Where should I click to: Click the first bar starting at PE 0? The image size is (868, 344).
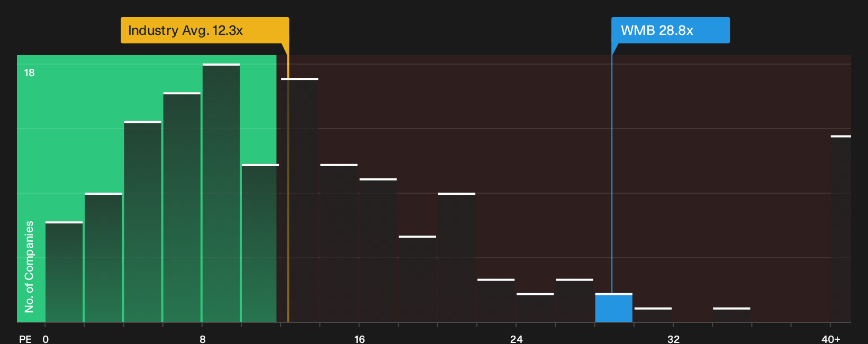tap(64, 271)
